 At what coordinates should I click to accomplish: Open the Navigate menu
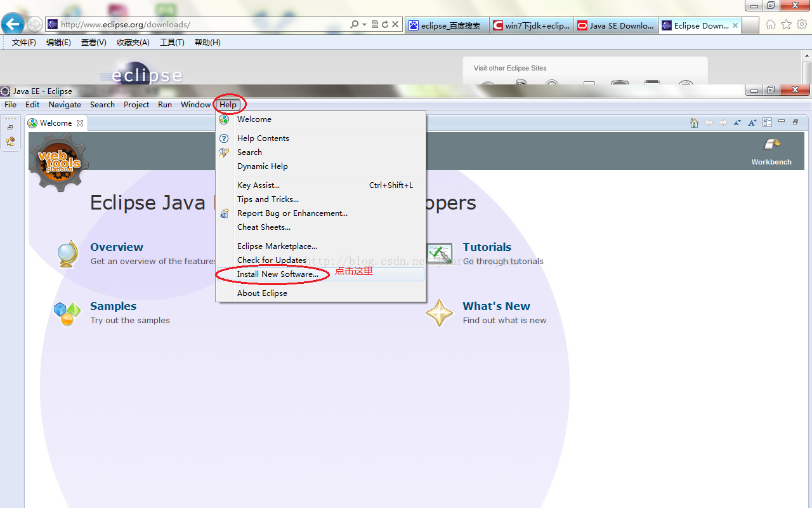(x=65, y=105)
